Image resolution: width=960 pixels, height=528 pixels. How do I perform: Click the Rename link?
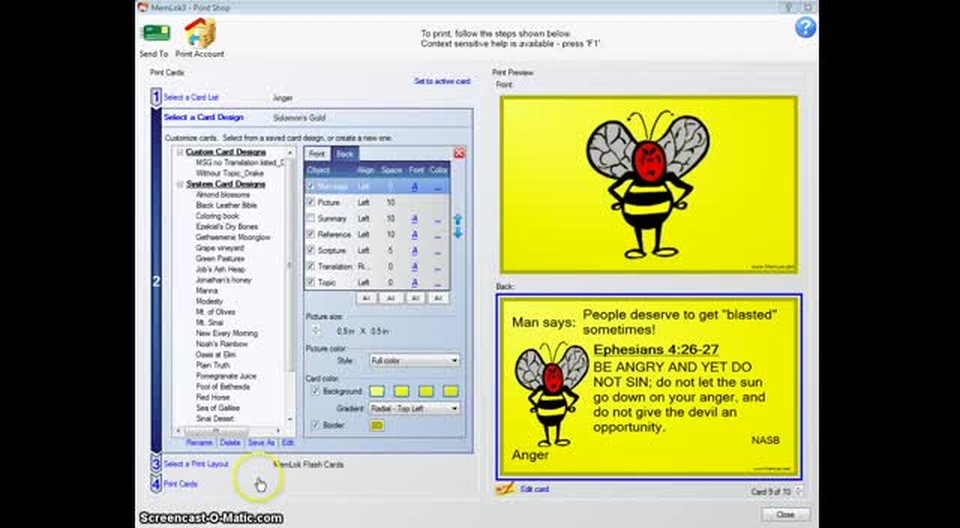pyautogui.click(x=199, y=442)
